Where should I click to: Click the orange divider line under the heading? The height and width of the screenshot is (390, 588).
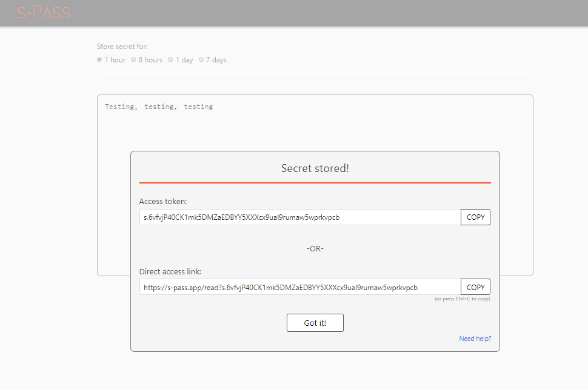tap(315, 182)
